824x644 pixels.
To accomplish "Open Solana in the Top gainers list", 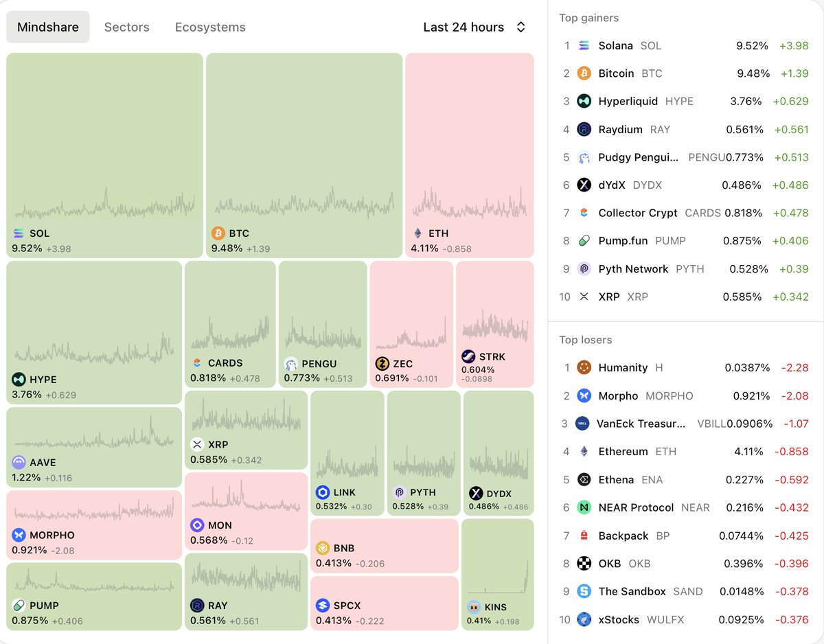I will coord(685,45).
